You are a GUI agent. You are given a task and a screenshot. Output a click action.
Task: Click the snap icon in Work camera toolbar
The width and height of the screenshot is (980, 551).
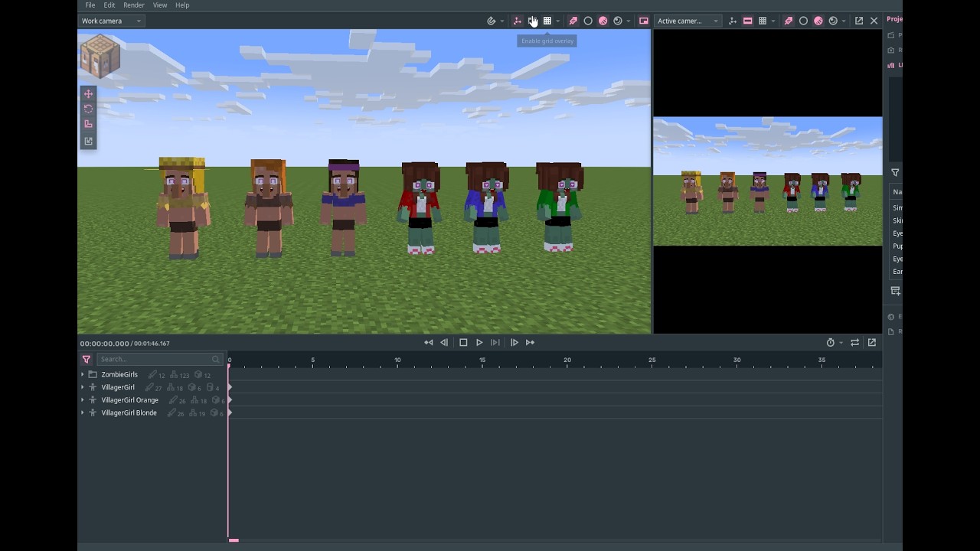point(492,21)
